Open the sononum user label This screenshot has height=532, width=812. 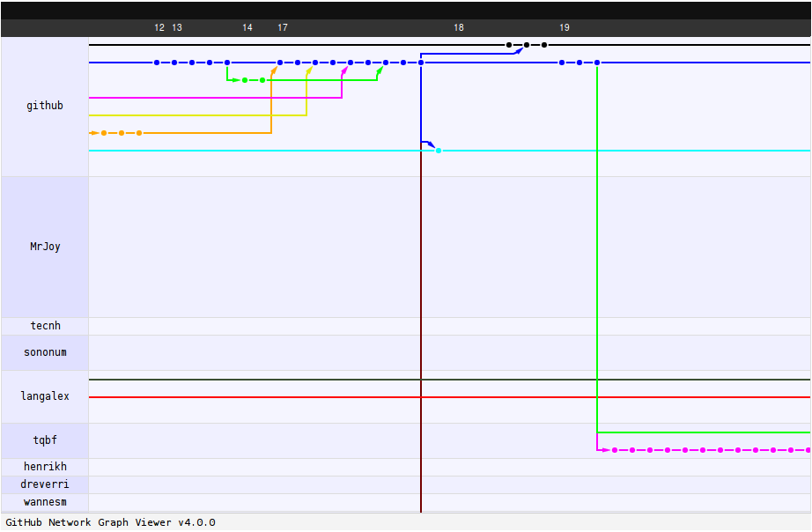tap(45, 352)
